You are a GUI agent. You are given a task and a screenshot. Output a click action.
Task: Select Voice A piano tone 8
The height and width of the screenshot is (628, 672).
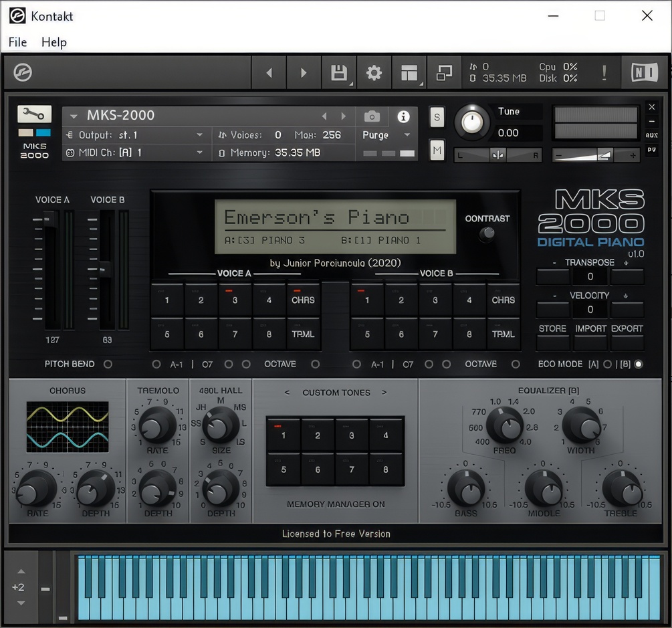tap(269, 334)
